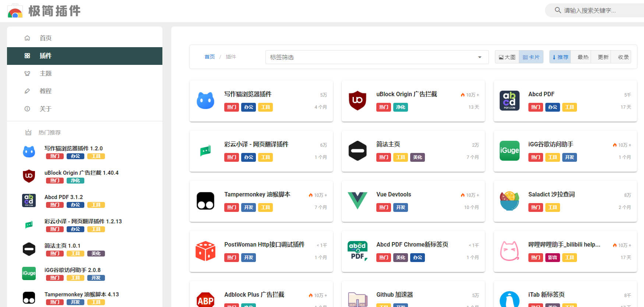Open 主题 in sidebar menu
This screenshot has width=644, height=307.
tap(85, 73)
